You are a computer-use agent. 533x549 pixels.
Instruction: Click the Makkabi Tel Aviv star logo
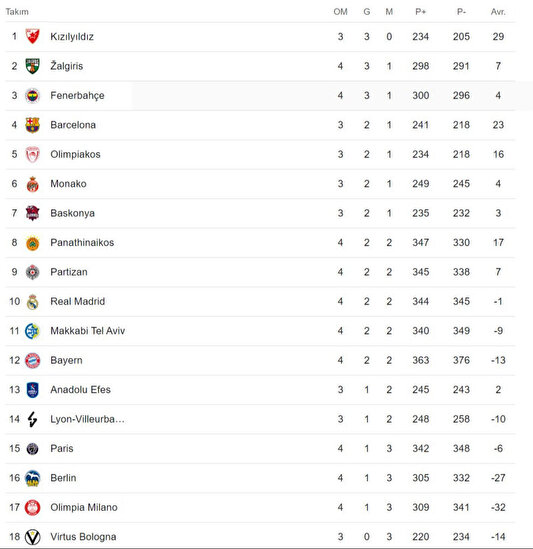coord(33,331)
